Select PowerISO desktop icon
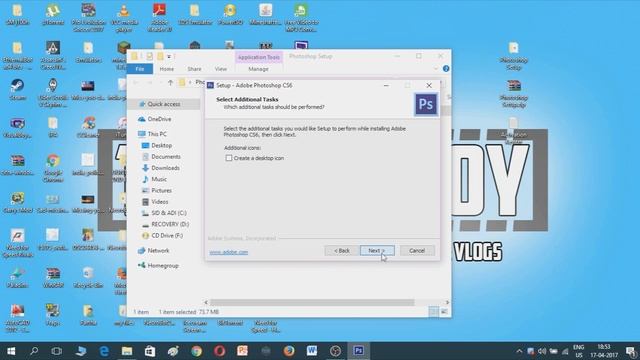The image size is (640, 360). click(230, 15)
